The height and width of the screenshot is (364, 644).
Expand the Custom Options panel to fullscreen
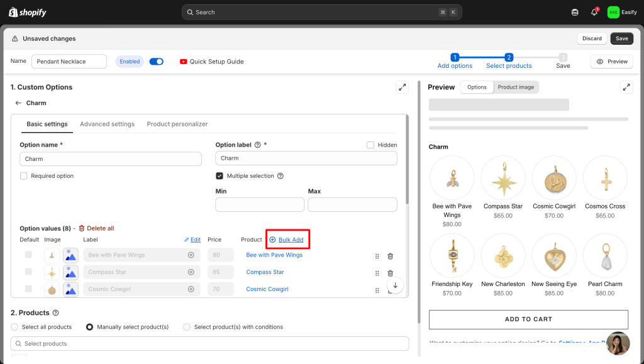point(402,87)
